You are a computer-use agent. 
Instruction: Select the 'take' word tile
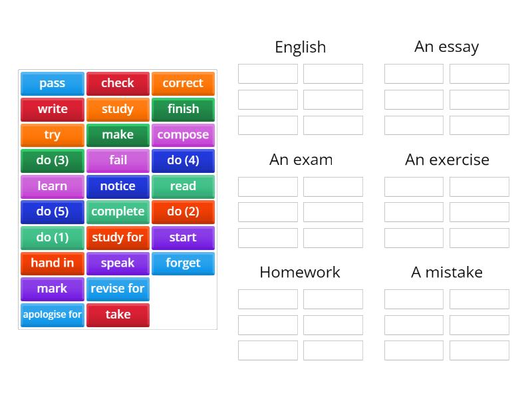(x=118, y=315)
